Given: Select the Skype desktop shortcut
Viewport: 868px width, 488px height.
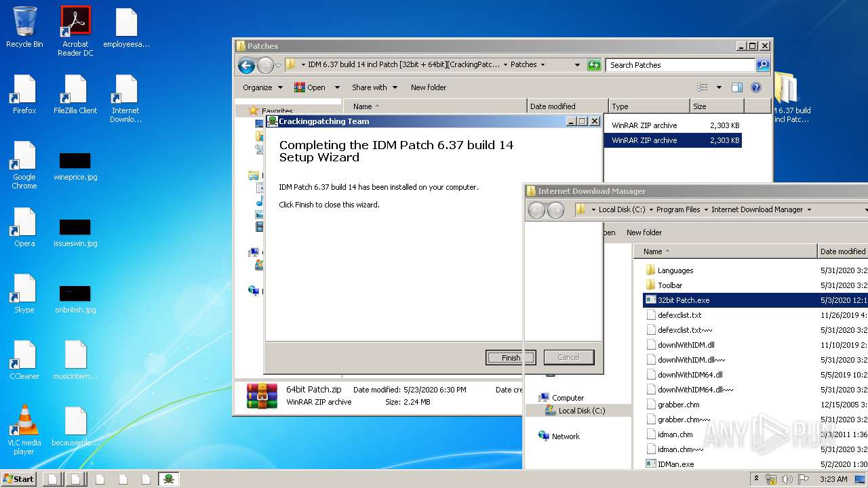Looking at the screenshot, I should [x=24, y=293].
